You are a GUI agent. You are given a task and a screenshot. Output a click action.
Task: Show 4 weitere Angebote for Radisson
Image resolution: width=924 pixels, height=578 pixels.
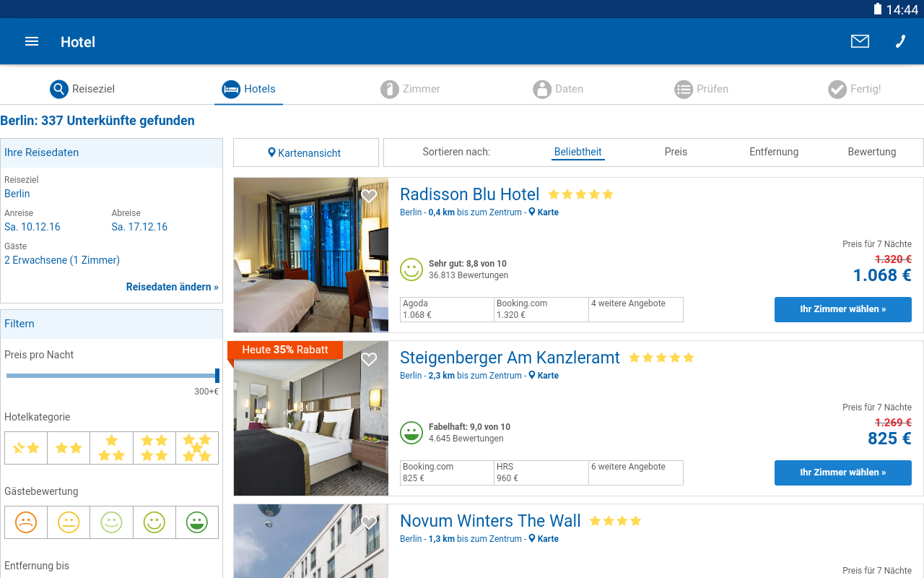pos(636,309)
